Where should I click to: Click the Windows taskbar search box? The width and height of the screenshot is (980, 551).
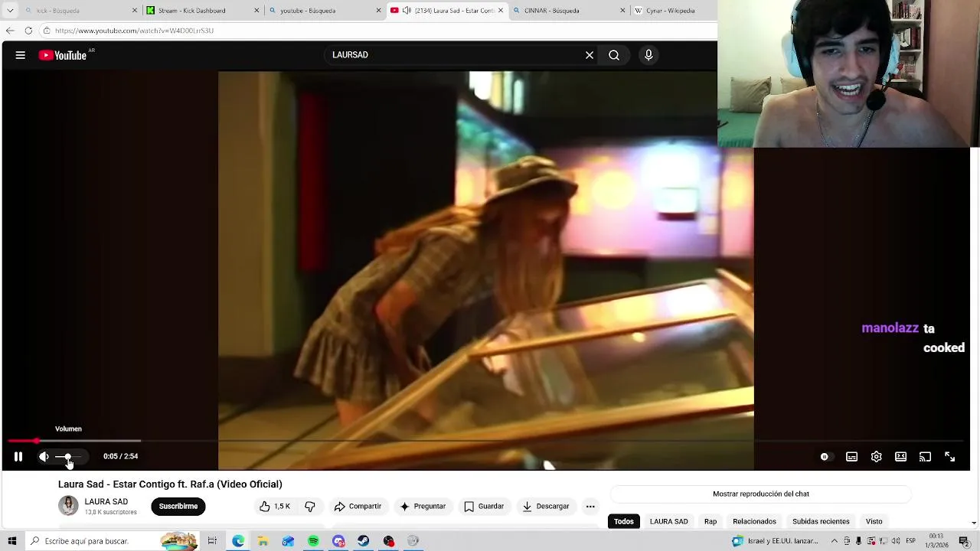[x=111, y=541]
